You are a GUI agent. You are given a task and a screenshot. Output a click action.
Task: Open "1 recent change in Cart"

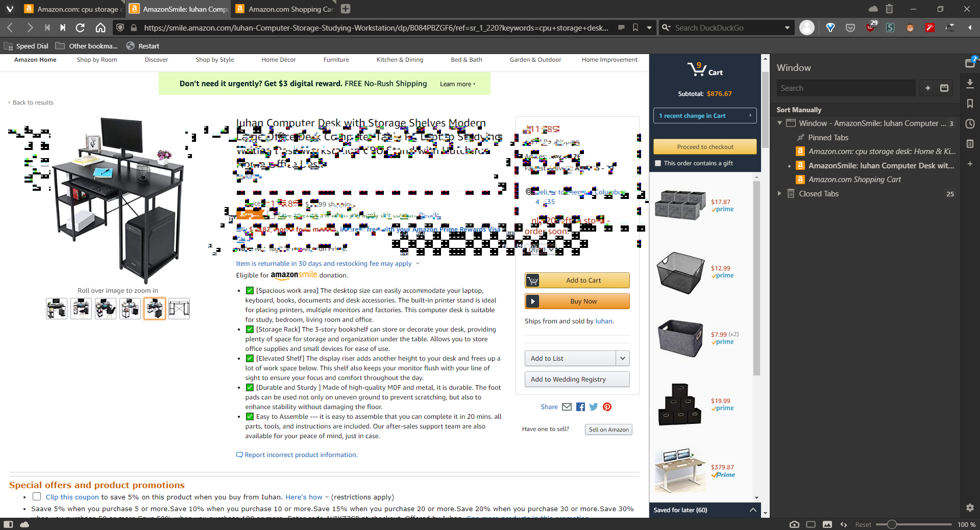(x=705, y=116)
